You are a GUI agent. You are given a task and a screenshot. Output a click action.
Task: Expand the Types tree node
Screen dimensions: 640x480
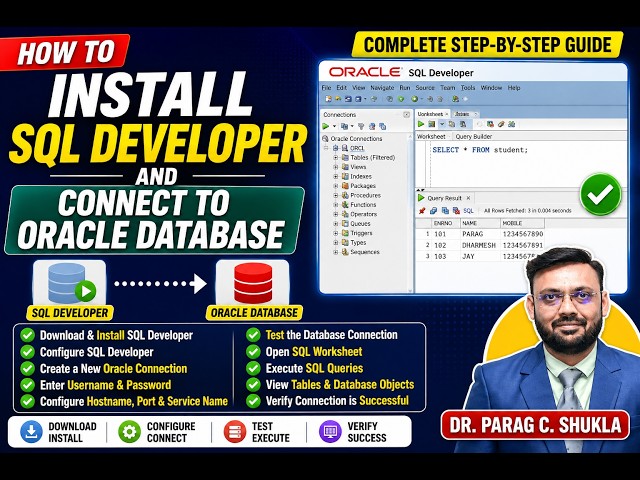[x=336, y=242]
